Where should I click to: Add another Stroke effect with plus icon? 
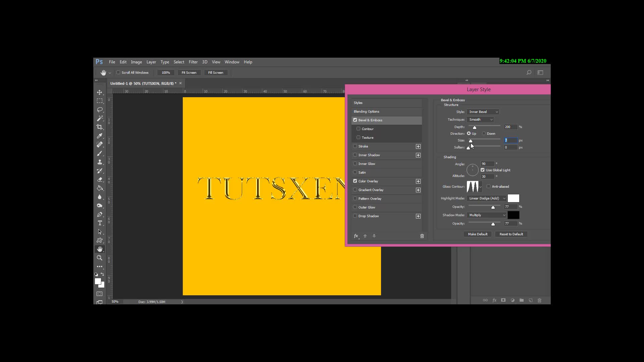418,146
